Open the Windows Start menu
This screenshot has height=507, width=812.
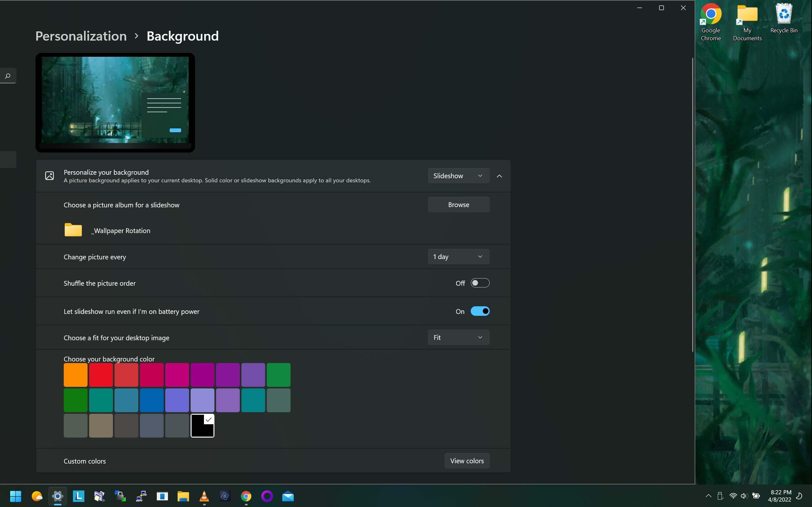(16, 496)
